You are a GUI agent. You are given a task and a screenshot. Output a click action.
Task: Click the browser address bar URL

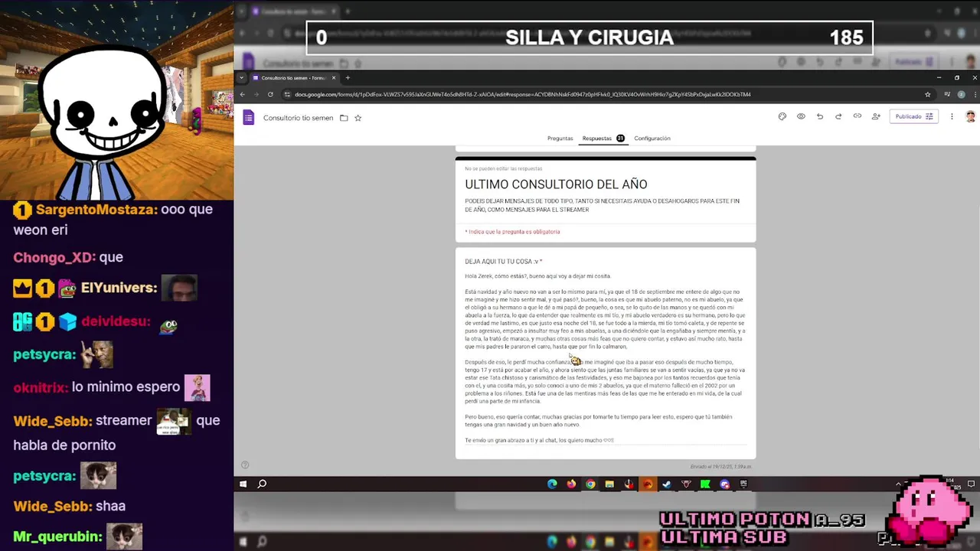tap(522, 94)
